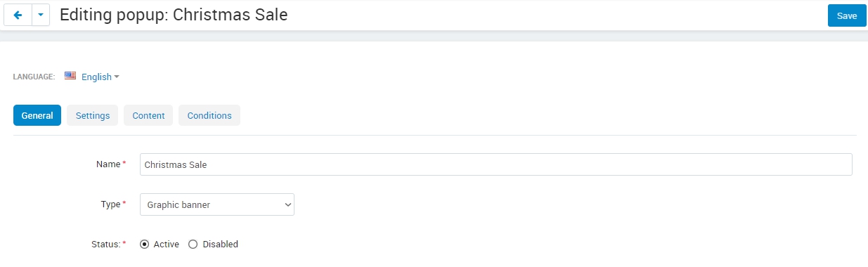
Task: Open the caret menu beside back arrow
Action: point(41,15)
